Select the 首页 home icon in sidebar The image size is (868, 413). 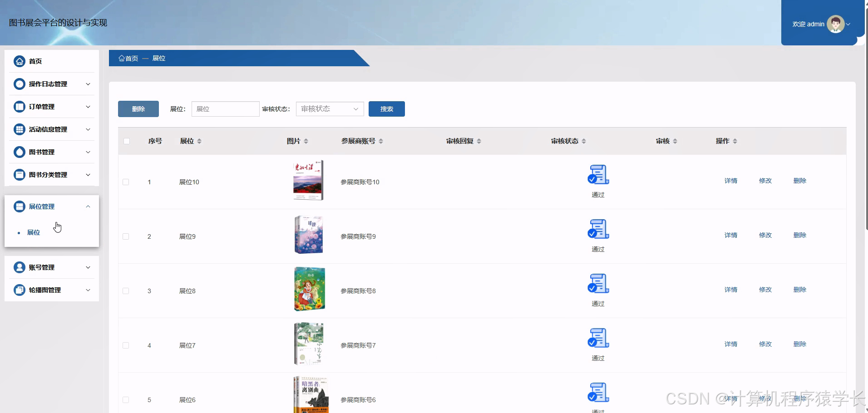coord(19,61)
